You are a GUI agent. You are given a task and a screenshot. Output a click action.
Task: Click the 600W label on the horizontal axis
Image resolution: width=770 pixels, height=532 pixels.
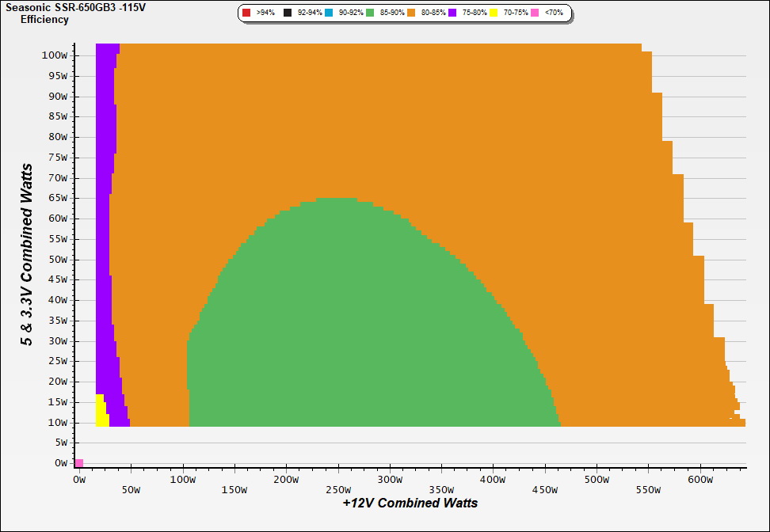(699, 480)
